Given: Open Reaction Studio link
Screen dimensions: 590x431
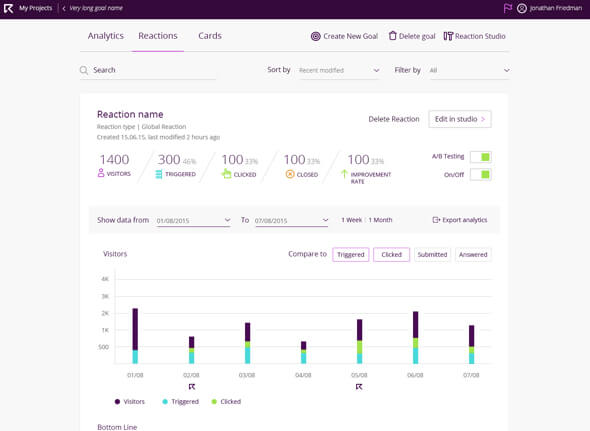Looking at the screenshot, I should pos(480,36).
